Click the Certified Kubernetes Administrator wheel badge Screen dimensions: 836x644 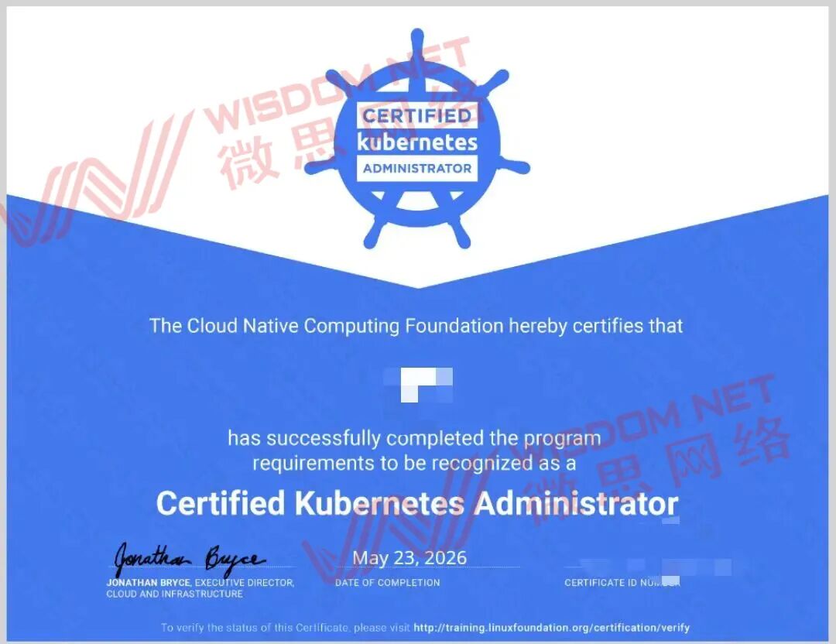pos(417,139)
